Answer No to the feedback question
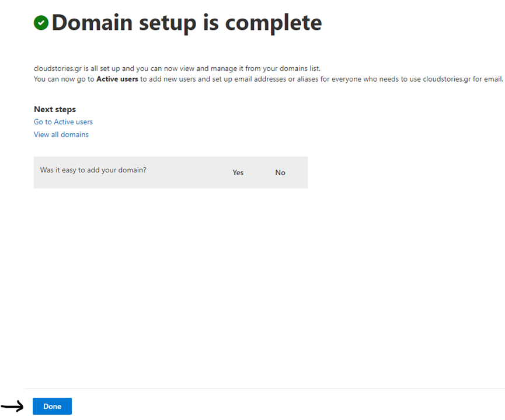The height and width of the screenshot is (420, 505). 280,172
